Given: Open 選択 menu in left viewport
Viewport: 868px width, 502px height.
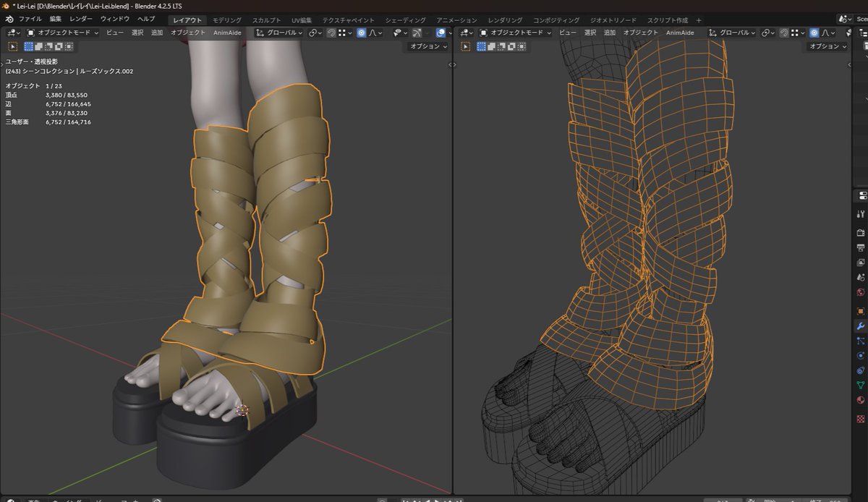Looking at the screenshot, I should click(x=137, y=33).
